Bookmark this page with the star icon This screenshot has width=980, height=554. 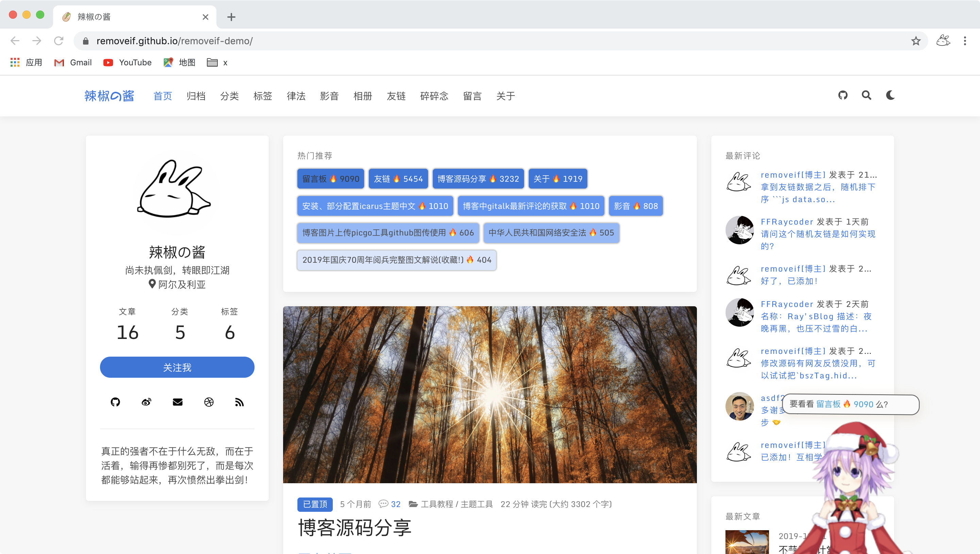[x=916, y=41]
